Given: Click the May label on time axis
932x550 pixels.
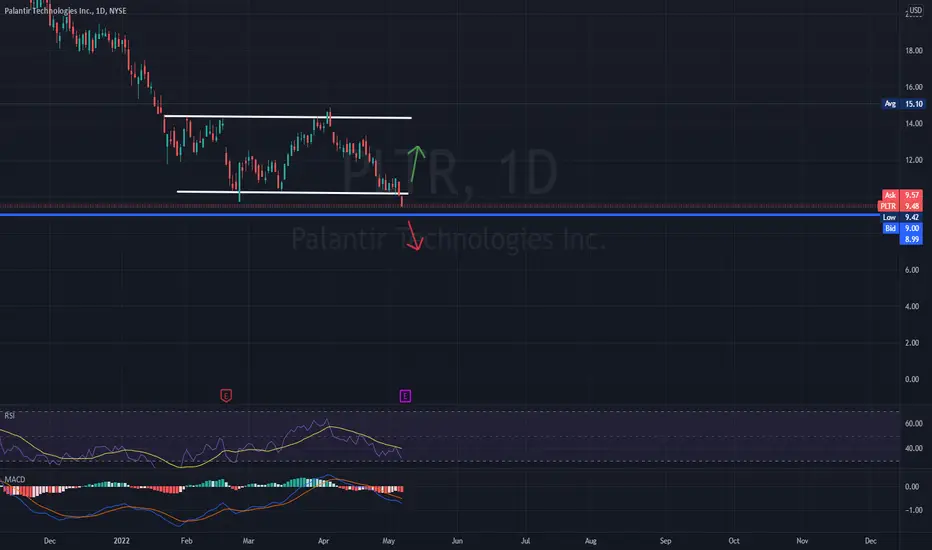Looking at the screenshot, I should 389,540.
